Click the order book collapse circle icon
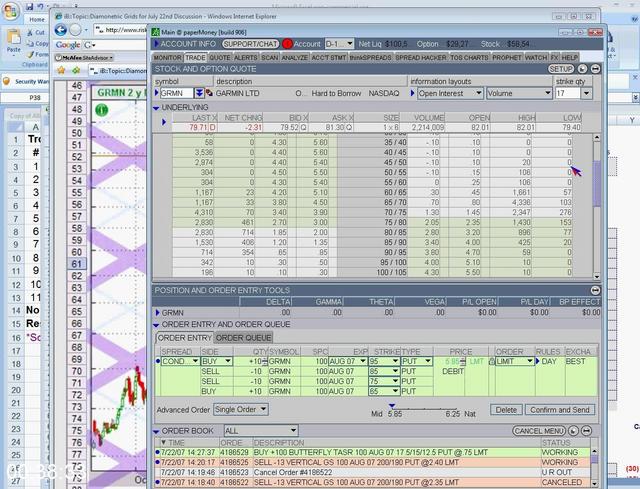 point(587,431)
